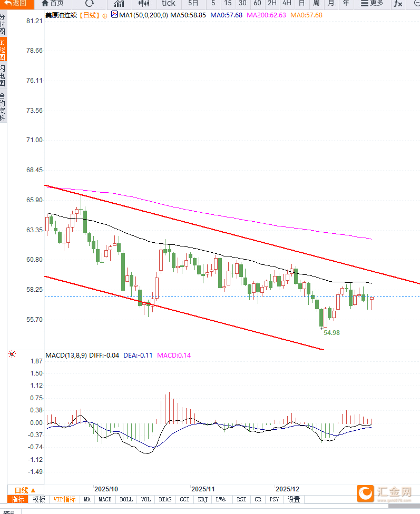
Task: Click the 2025/10 date axis label
Action: click(x=106, y=489)
